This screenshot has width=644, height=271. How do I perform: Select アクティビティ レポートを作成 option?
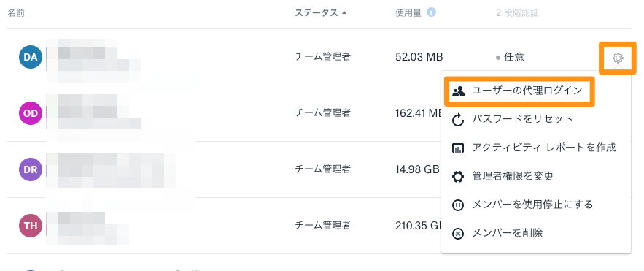544,148
